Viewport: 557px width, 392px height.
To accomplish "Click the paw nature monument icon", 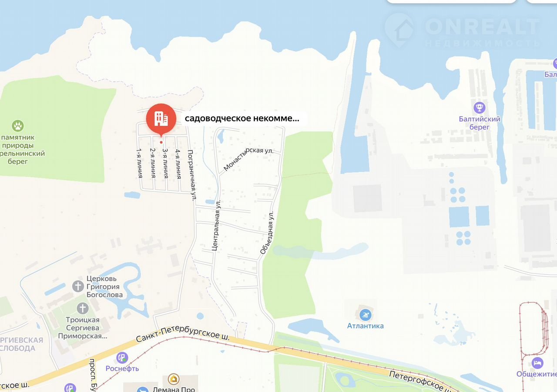I will pos(18,126).
